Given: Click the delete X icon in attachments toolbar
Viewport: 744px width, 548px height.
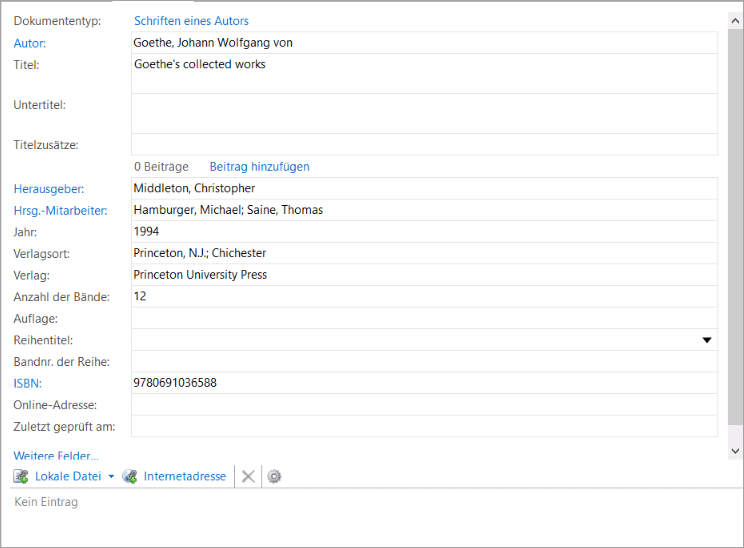Looking at the screenshot, I should pos(248,476).
